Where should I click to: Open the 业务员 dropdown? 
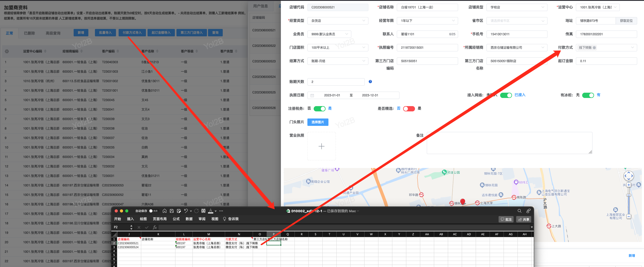click(x=329, y=34)
